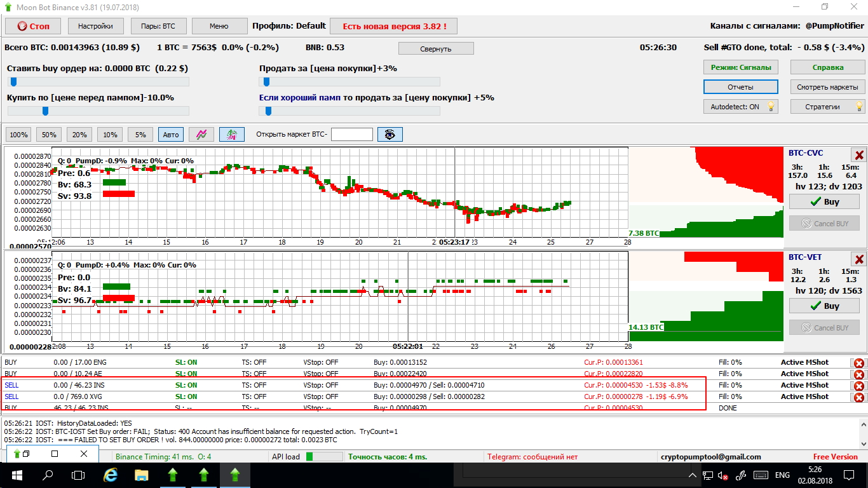Click the BTC-VET pair title
868x488 pixels.
805,257
